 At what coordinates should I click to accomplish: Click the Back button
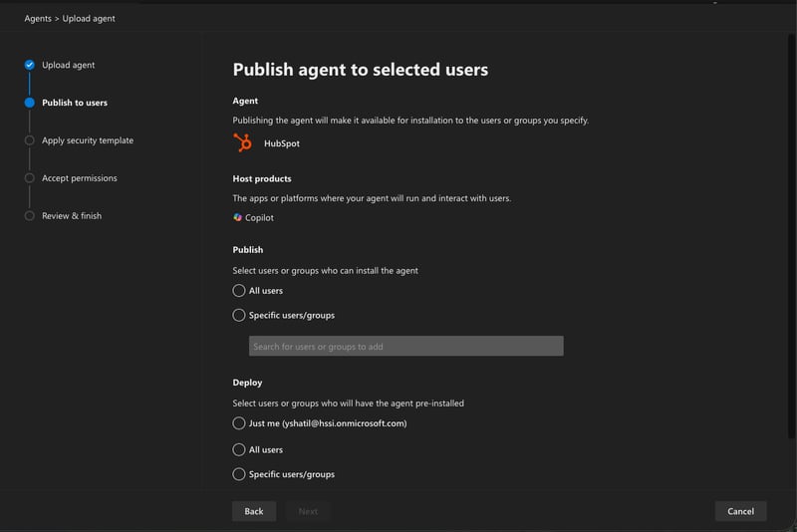tap(254, 511)
